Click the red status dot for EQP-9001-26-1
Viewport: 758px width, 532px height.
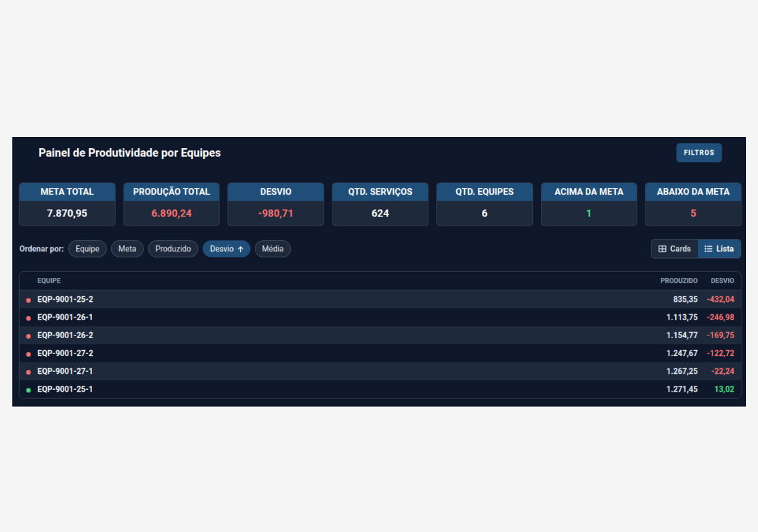28,318
